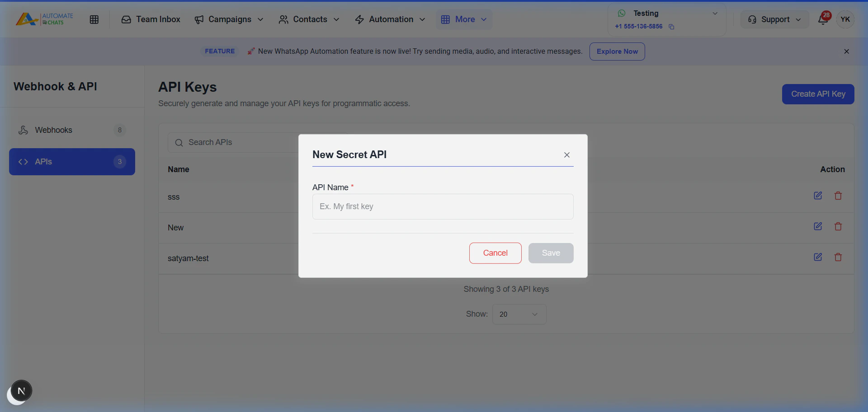
Task: Click the FEATURE tag in banner
Action: coord(220,51)
